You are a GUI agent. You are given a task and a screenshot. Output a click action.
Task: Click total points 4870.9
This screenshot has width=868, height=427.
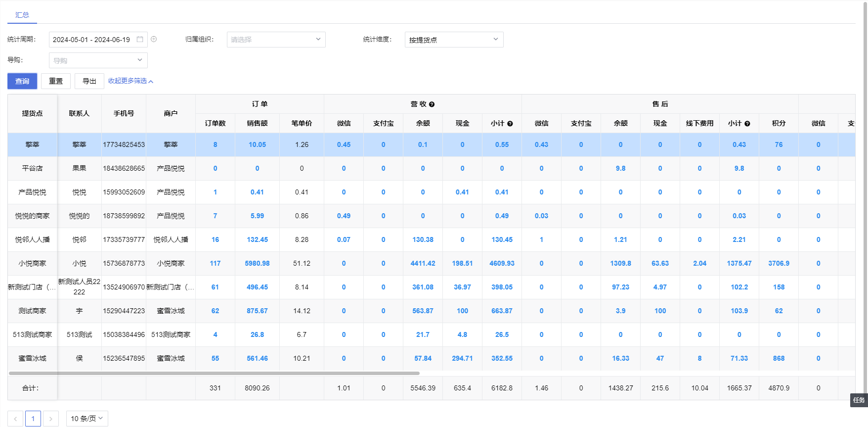(779, 388)
